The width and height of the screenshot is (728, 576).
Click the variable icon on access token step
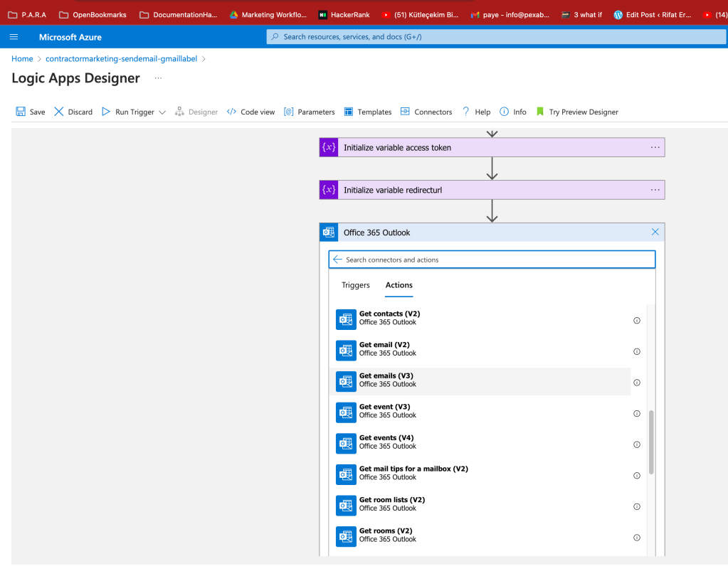[329, 147]
